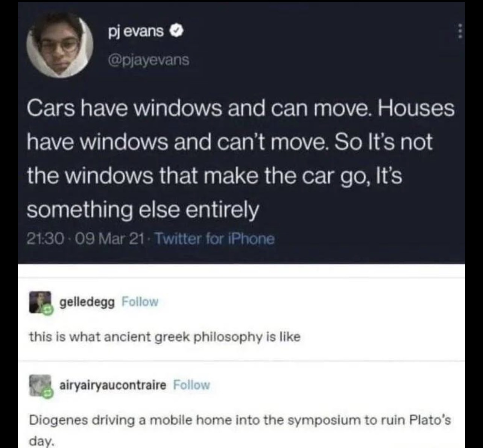Viewport: 483px width, 448px height.
Task: Click pj evans profile picture
Action: pos(60,45)
